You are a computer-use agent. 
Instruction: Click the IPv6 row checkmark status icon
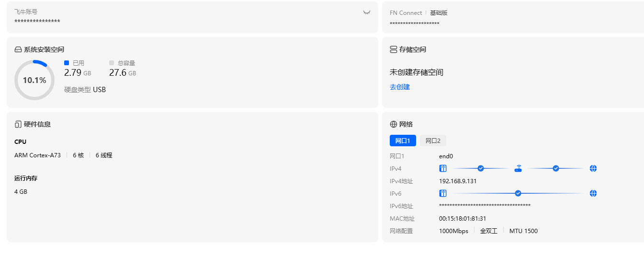518,193
